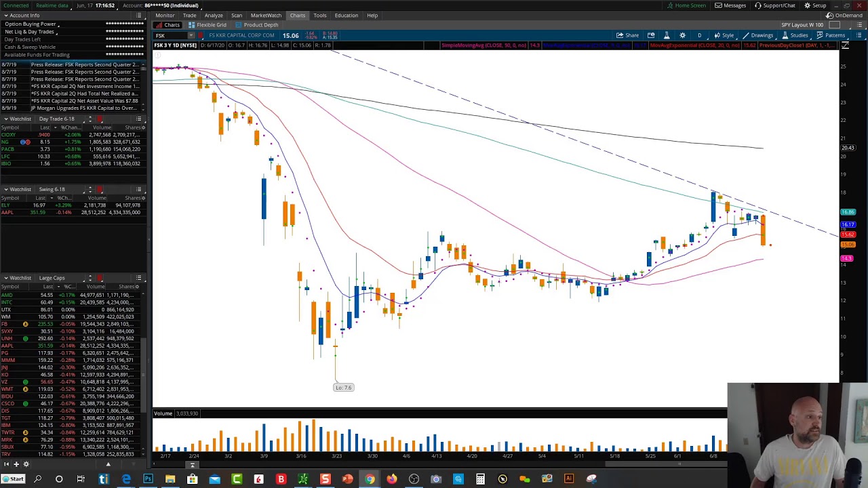Open the Studies menu

(794, 35)
